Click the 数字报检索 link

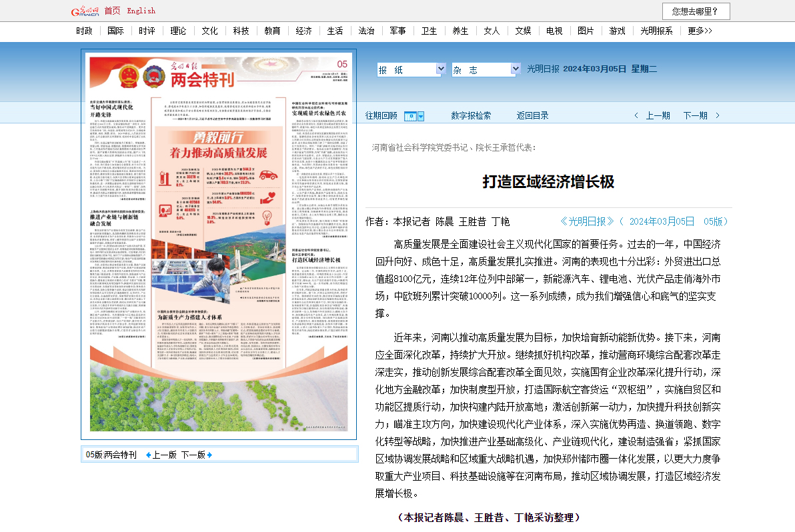pos(472,115)
